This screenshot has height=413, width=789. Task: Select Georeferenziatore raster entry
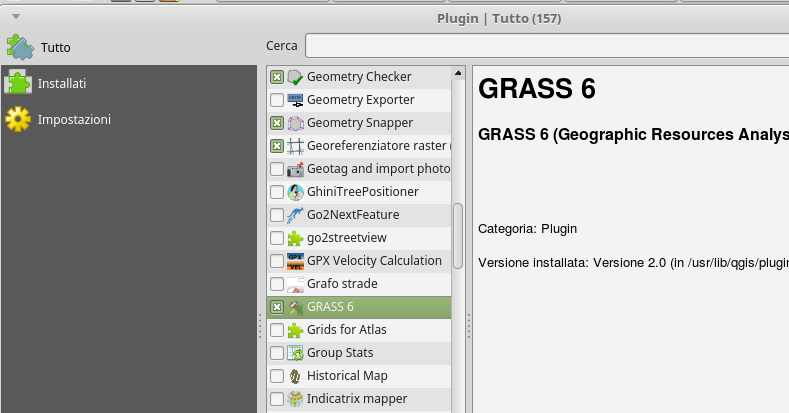pos(359,146)
